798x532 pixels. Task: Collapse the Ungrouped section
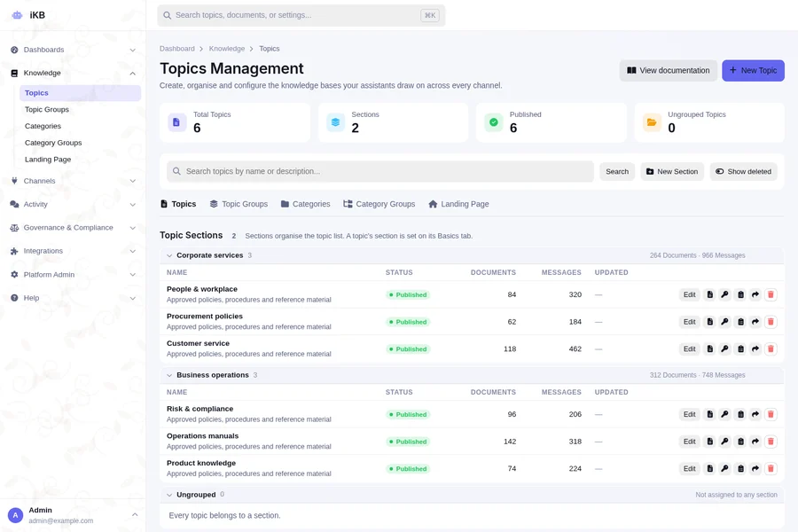tap(169, 495)
